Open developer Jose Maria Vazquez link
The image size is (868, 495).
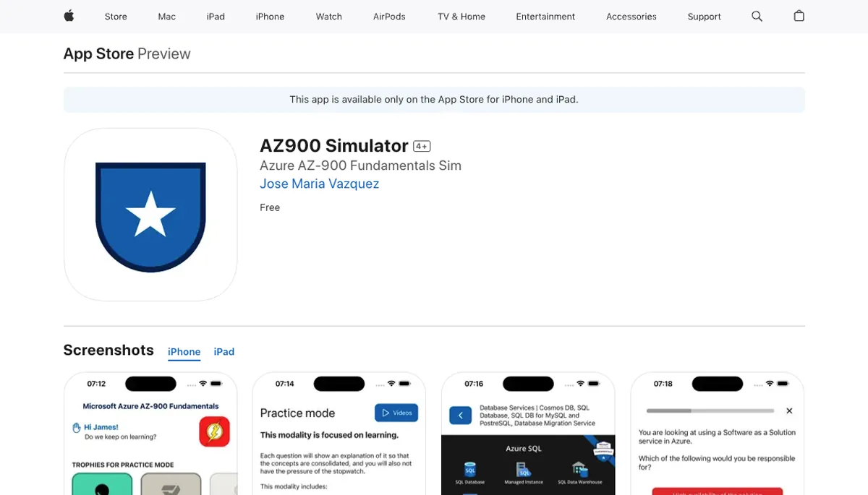[319, 184]
